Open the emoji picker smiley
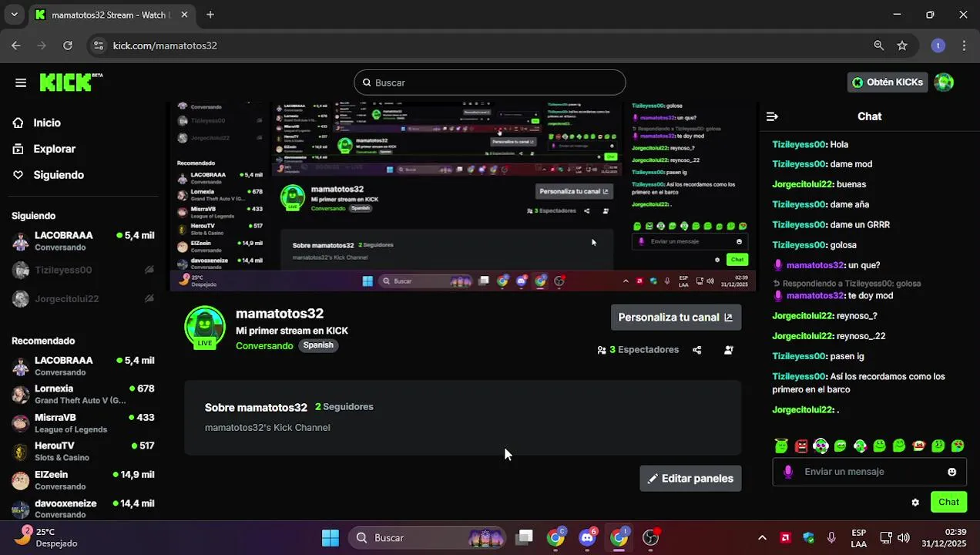The image size is (980, 555). [952, 472]
